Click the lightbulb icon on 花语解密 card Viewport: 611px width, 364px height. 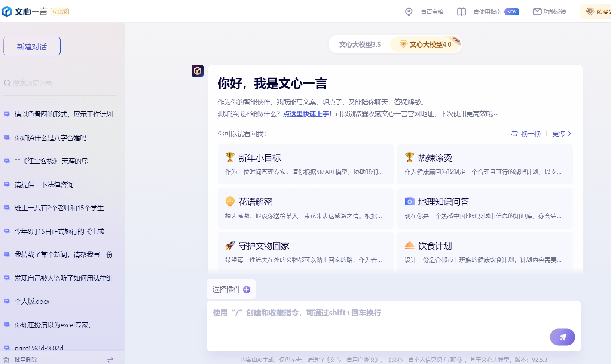(x=230, y=202)
